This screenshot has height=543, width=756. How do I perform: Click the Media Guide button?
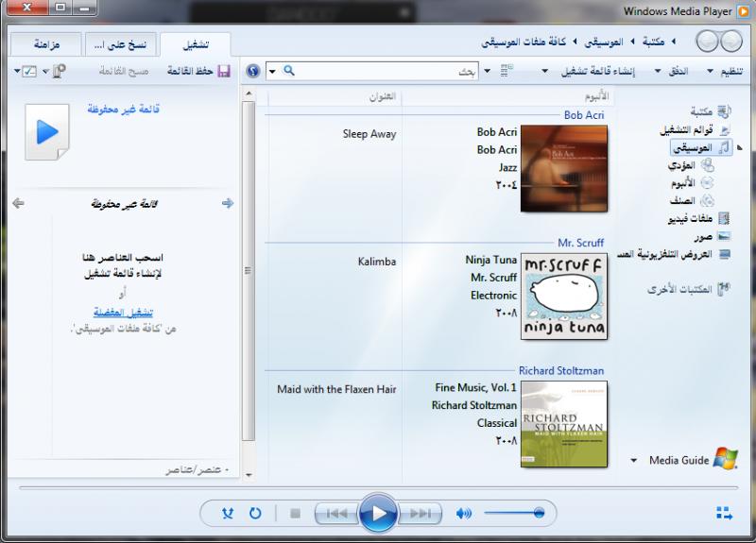point(693,459)
